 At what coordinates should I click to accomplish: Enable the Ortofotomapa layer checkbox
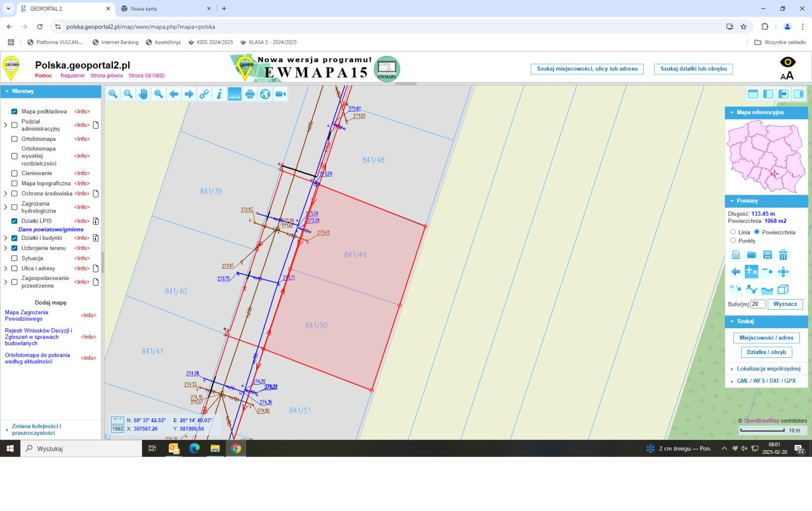15,138
